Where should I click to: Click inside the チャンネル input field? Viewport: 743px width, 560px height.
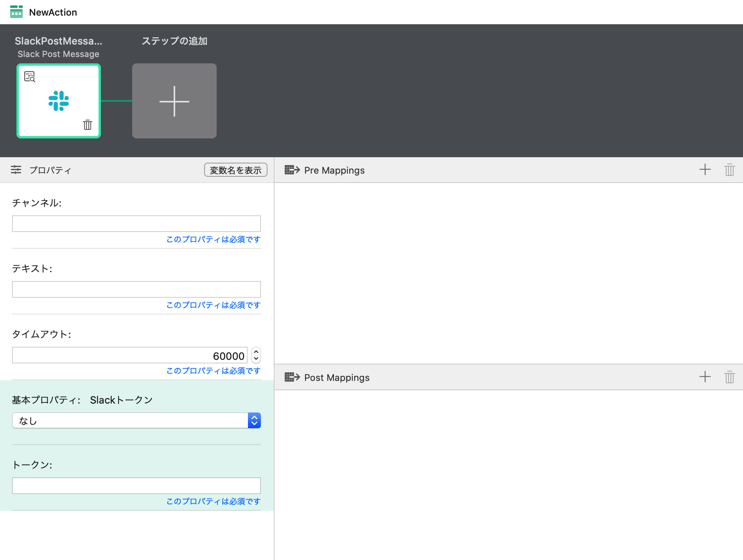coord(136,223)
